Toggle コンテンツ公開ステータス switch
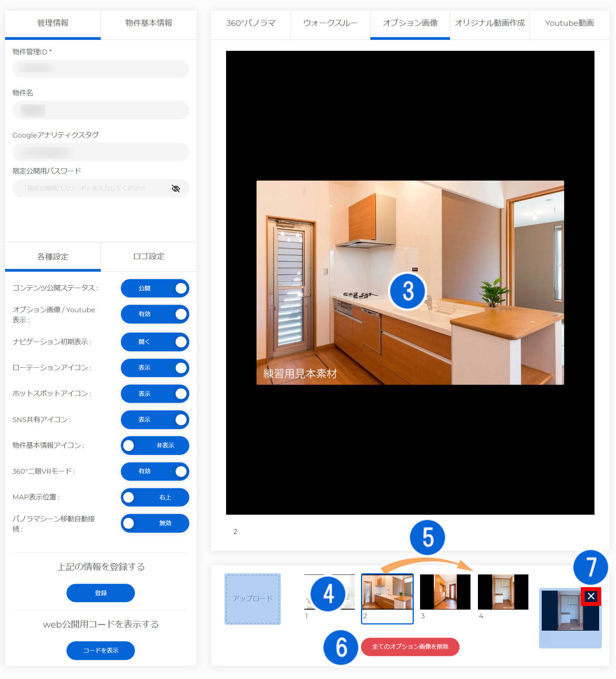Viewport: 616px width, 679px height. (155, 288)
